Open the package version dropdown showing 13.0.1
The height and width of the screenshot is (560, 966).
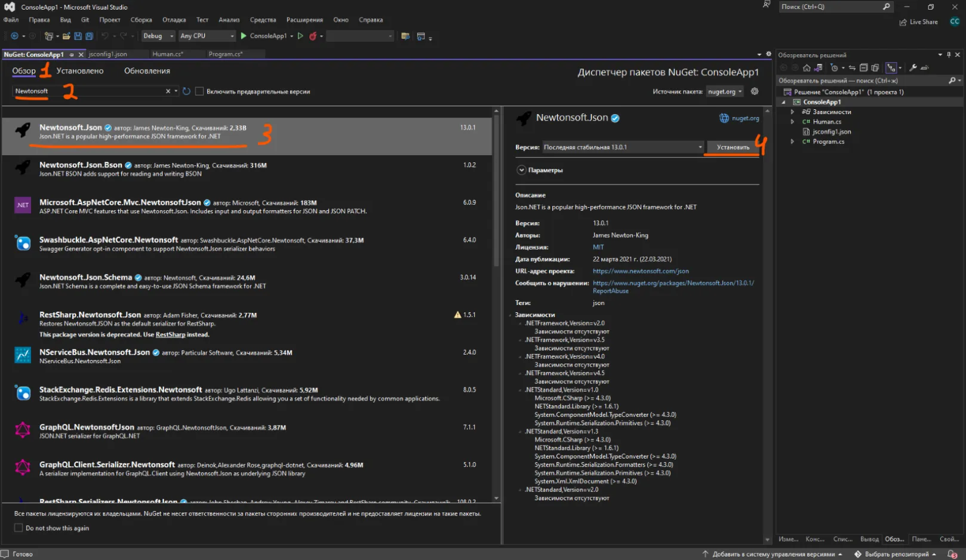[623, 147]
